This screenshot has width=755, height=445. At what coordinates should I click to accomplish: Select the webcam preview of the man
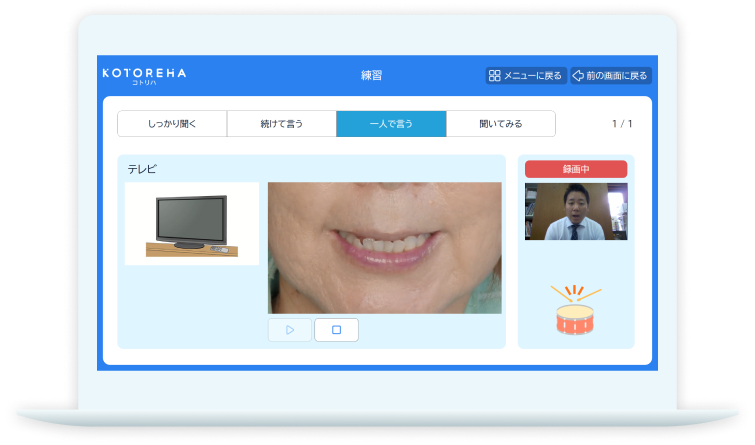coord(575,211)
